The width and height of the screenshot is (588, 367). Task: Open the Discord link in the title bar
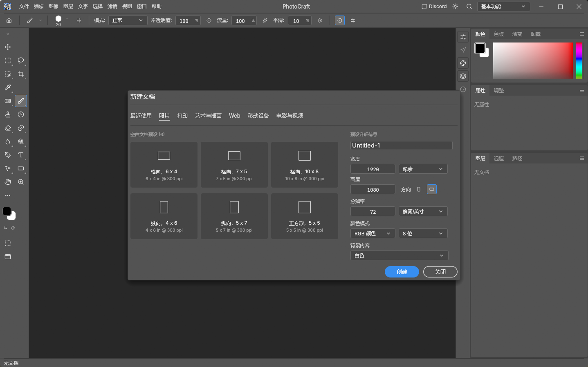434,7
